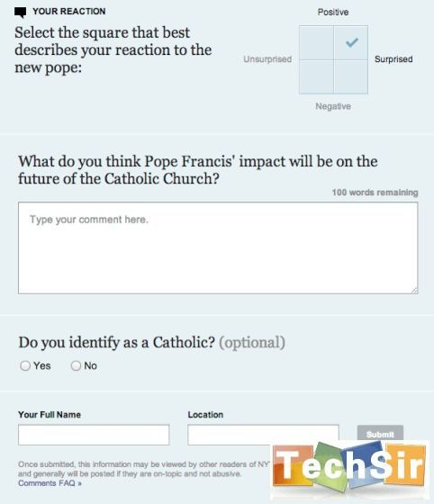Click the blue checkmark in reaction grid
The width and height of the screenshot is (434, 504).
click(x=352, y=42)
